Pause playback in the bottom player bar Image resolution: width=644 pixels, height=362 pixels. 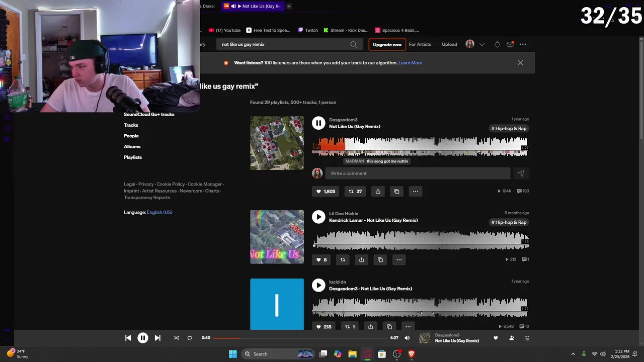[x=143, y=338]
